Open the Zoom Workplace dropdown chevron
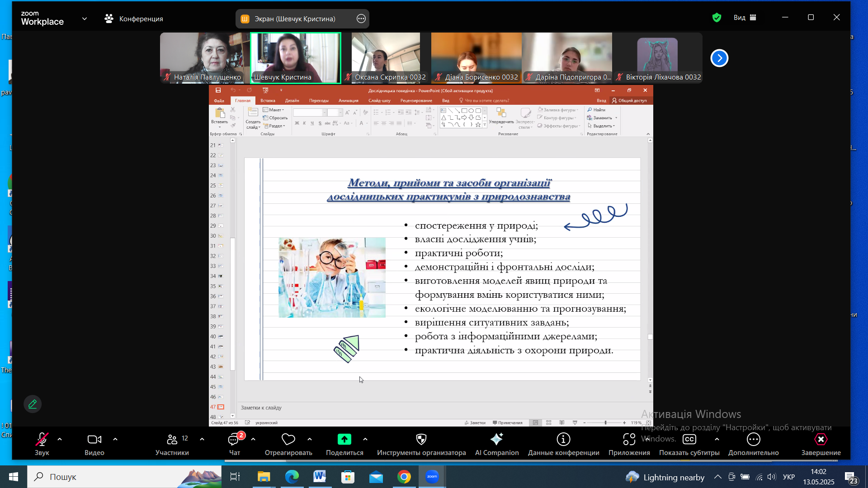The height and width of the screenshot is (488, 868). coord(85,19)
